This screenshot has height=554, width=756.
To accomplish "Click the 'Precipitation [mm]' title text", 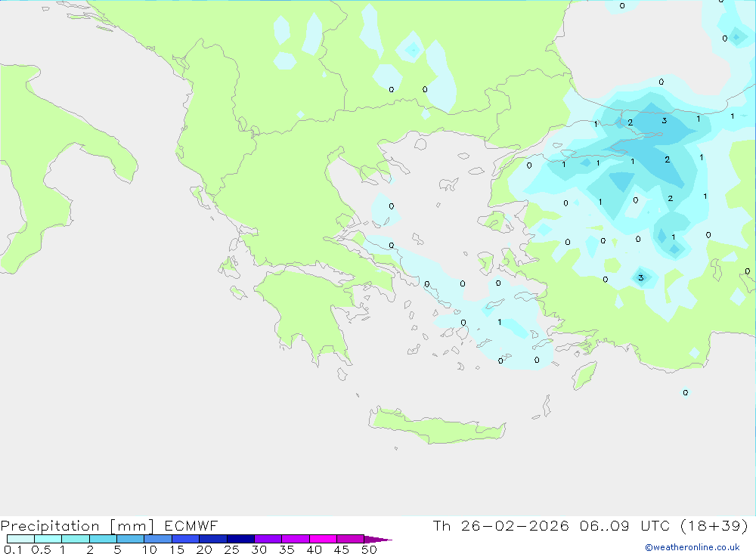I will 77,526.
